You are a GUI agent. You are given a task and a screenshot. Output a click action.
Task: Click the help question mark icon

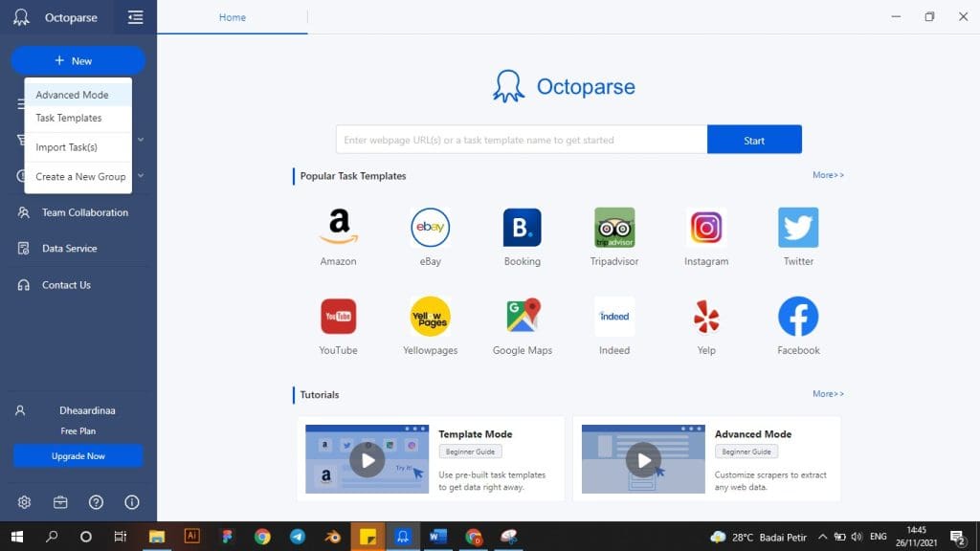point(96,502)
